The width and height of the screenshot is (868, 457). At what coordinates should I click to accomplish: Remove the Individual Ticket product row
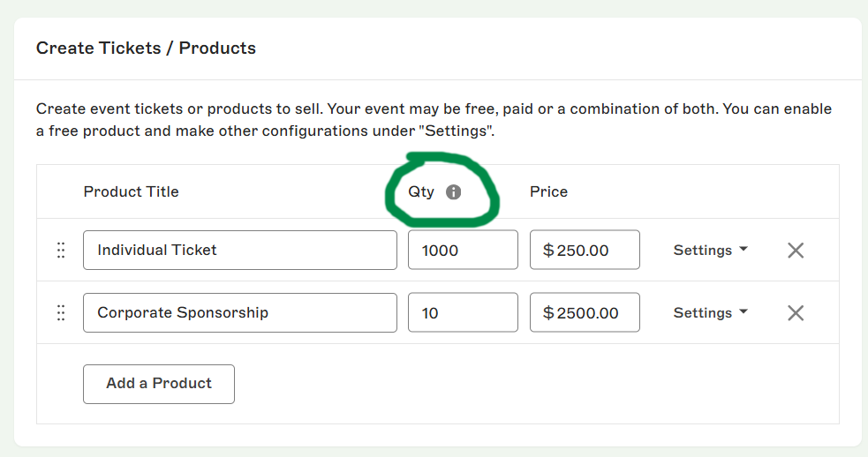click(x=796, y=250)
